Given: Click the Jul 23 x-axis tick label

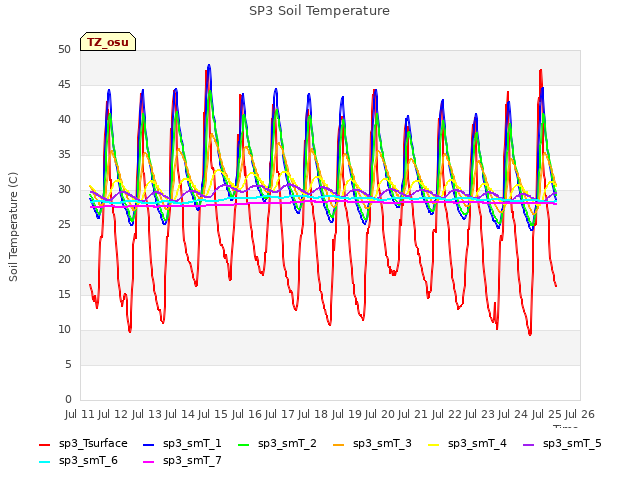Looking at the screenshot, I should click(479, 414).
